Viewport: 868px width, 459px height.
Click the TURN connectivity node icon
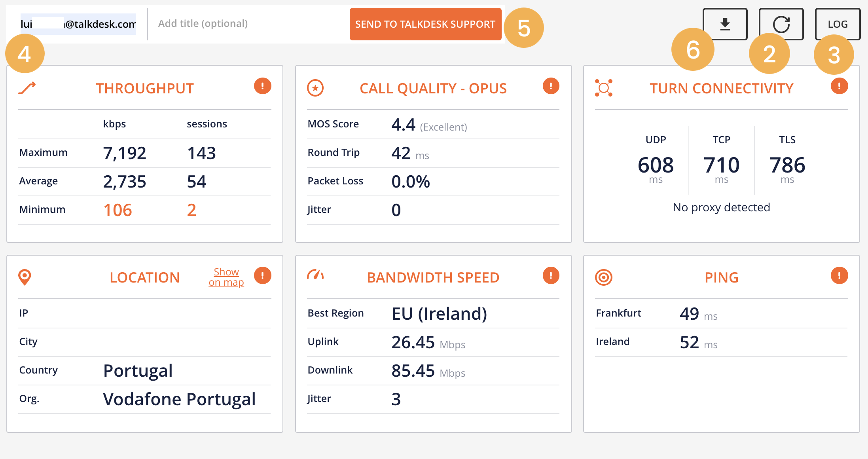coord(603,88)
